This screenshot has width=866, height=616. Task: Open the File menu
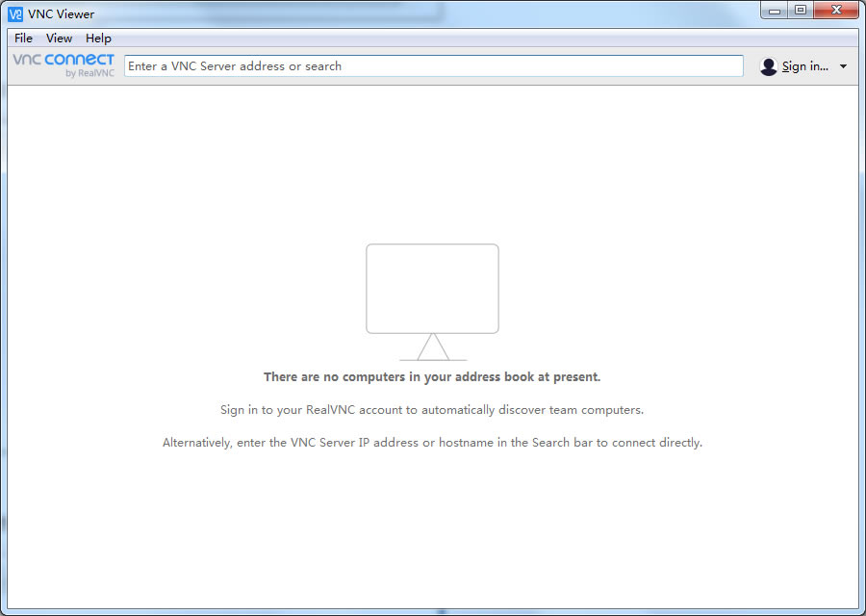point(22,38)
